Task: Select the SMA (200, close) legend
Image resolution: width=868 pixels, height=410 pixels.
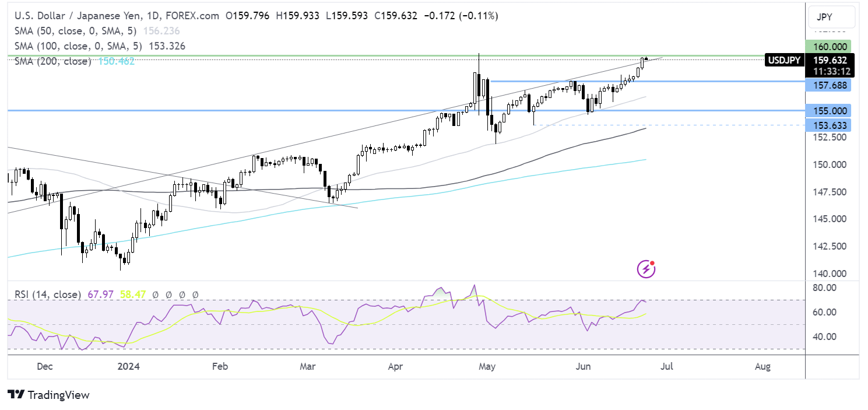Action: [x=52, y=61]
